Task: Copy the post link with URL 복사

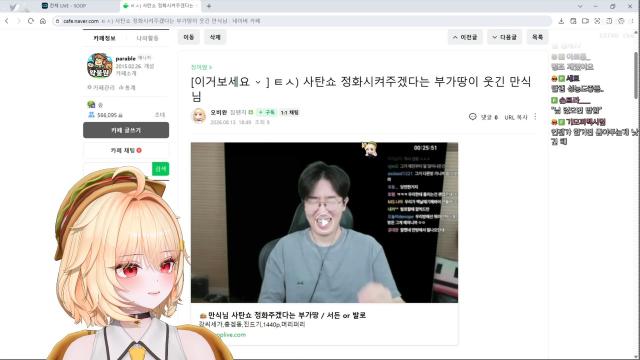Action: [x=516, y=117]
